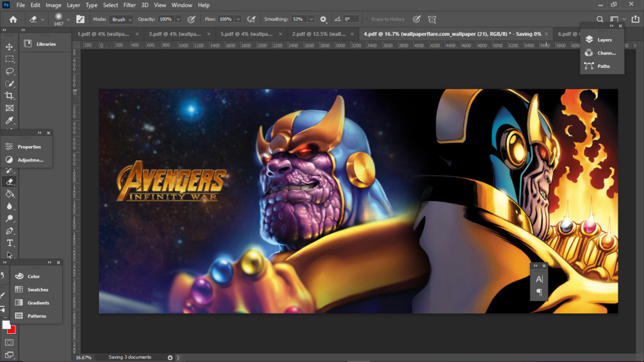Select the Path Selection tool

(10, 255)
